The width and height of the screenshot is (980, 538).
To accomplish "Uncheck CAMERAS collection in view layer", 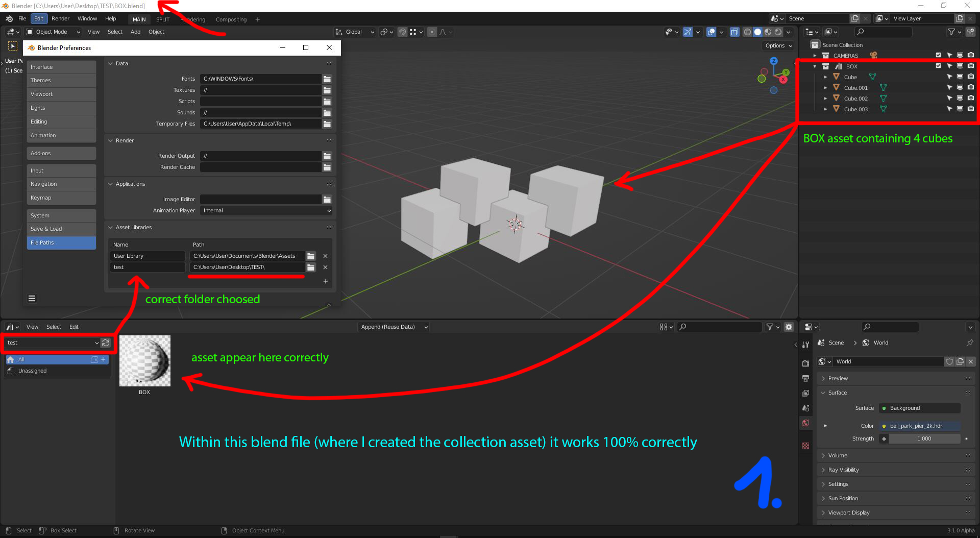I will pyautogui.click(x=938, y=56).
